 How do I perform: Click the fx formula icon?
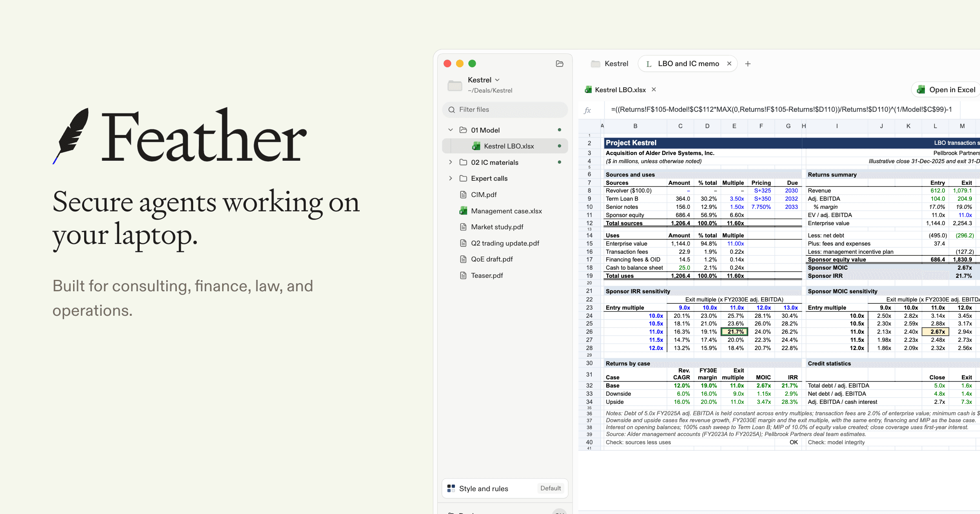(x=588, y=110)
